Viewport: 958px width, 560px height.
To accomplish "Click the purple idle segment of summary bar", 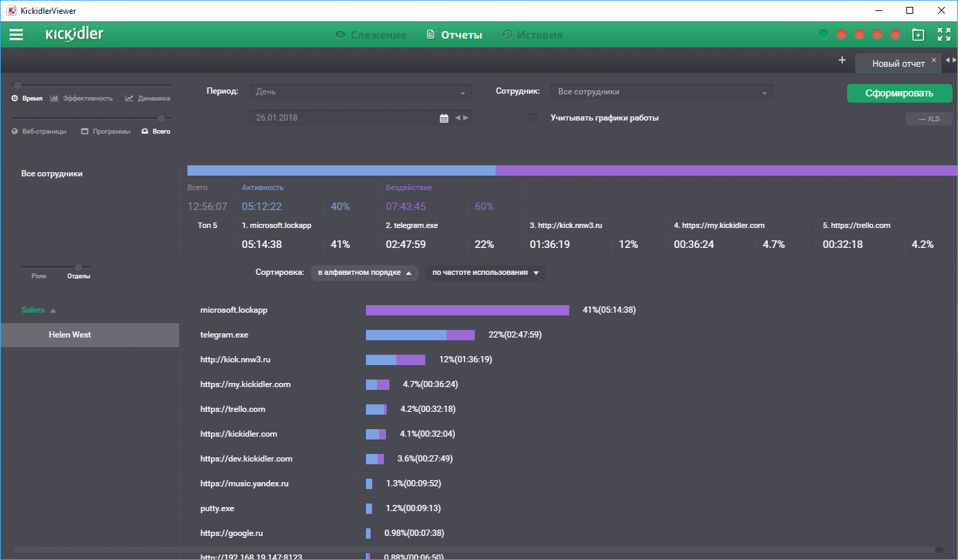I will pos(726,170).
